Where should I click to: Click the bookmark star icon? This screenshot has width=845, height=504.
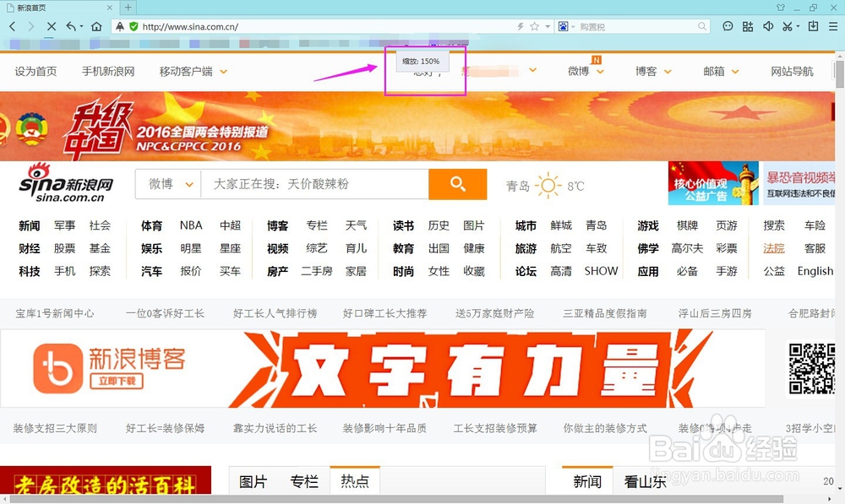(x=533, y=26)
